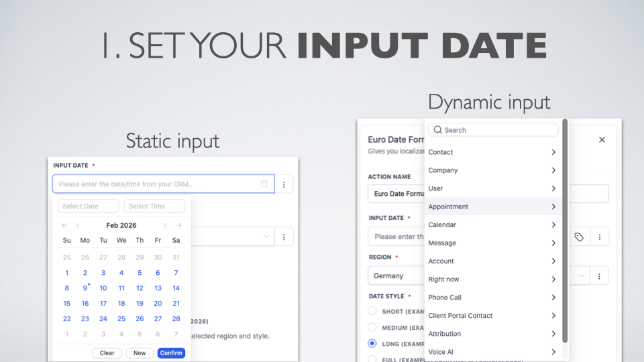
Task: Click the tag icon next to Input Date
Action: click(579, 237)
